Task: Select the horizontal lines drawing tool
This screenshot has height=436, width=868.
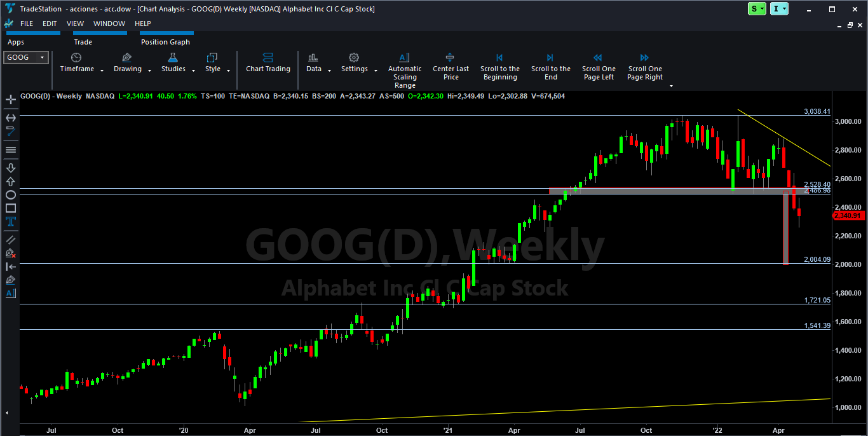Action: pyautogui.click(x=11, y=150)
